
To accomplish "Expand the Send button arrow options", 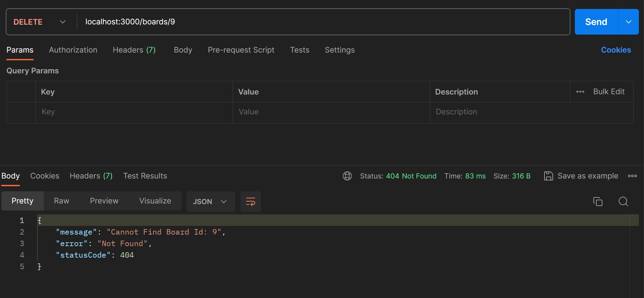I will pos(628,22).
